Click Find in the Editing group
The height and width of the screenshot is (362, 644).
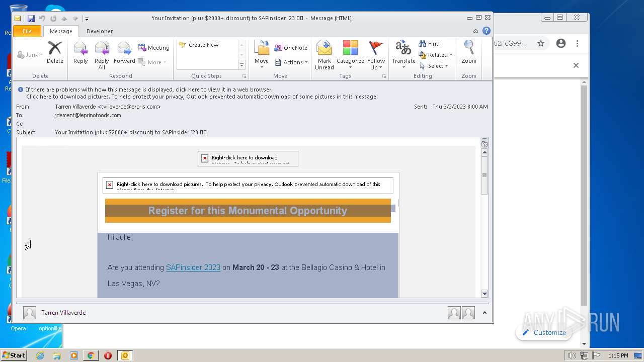(429, 44)
